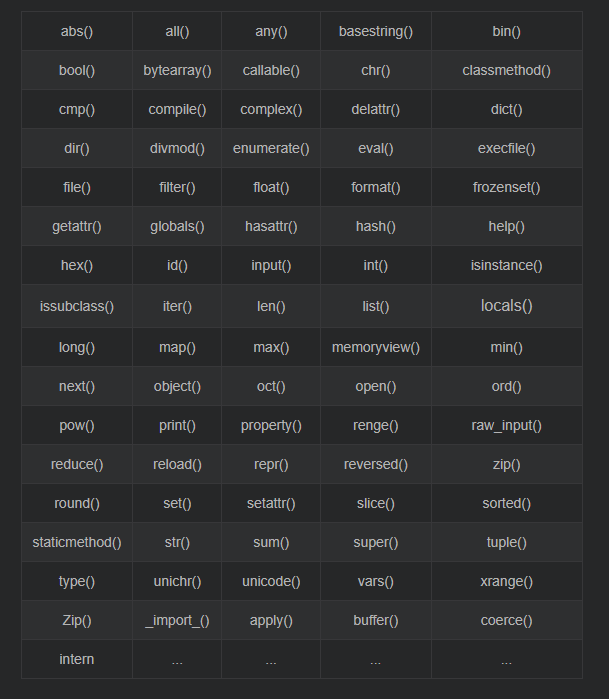Image resolution: width=609 pixels, height=699 pixels.
Task: Click the larger locals() text
Action: pos(506,306)
